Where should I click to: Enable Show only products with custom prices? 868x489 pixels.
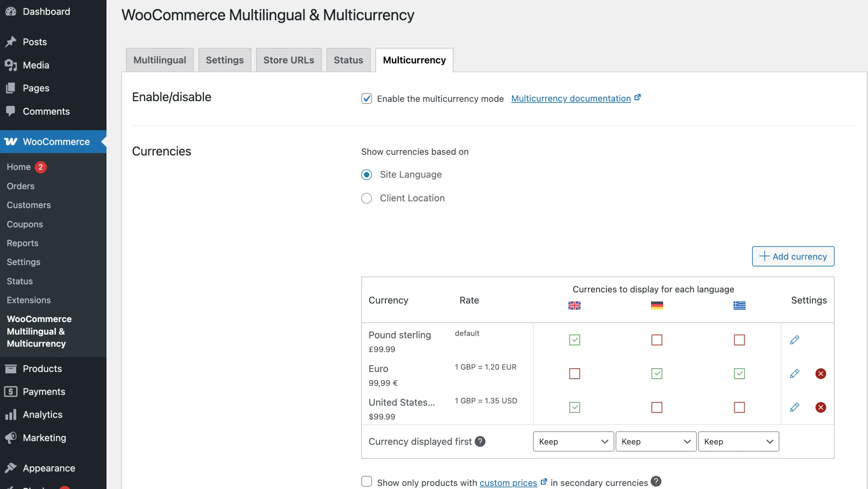point(367,482)
